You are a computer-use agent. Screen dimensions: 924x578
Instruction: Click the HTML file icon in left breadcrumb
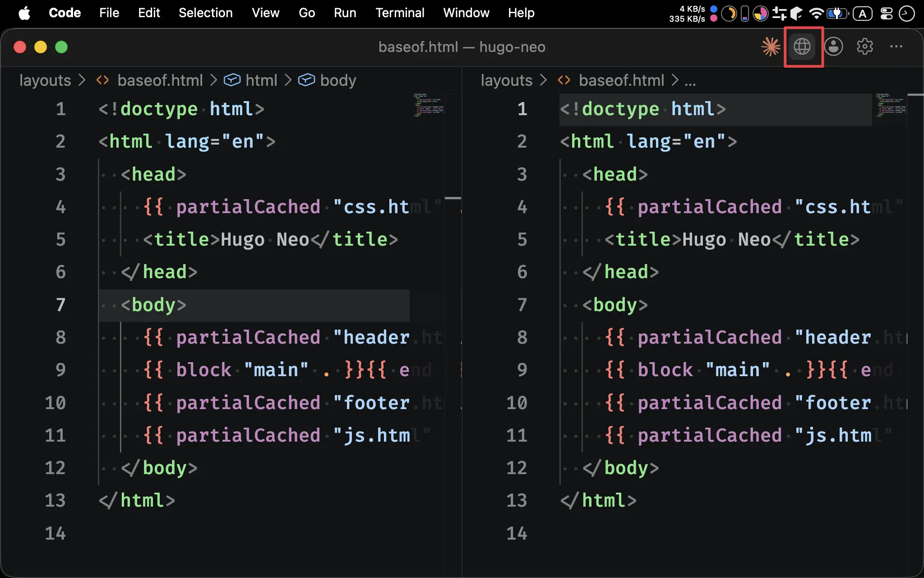click(x=103, y=80)
